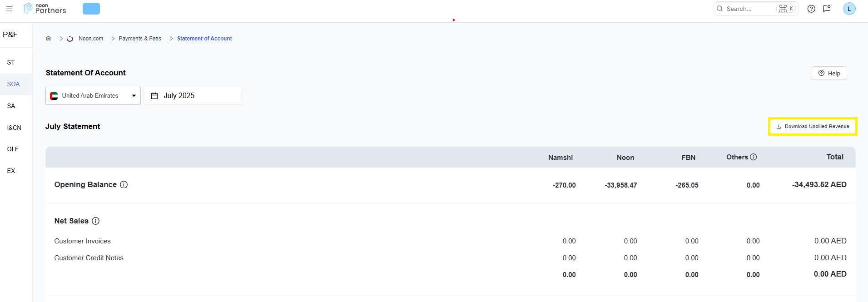Click the P&F sidebar heading
This screenshot has width=868, height=302.
coord(10,35)
